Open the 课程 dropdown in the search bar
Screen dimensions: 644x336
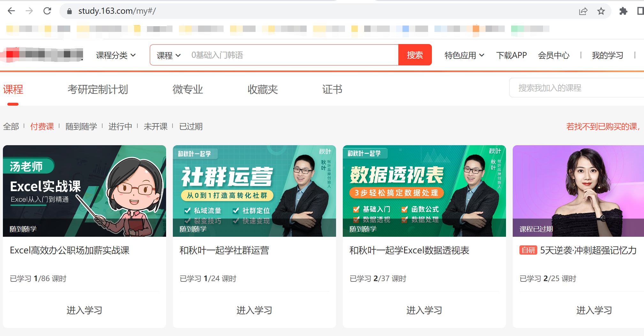click(167, 55)
